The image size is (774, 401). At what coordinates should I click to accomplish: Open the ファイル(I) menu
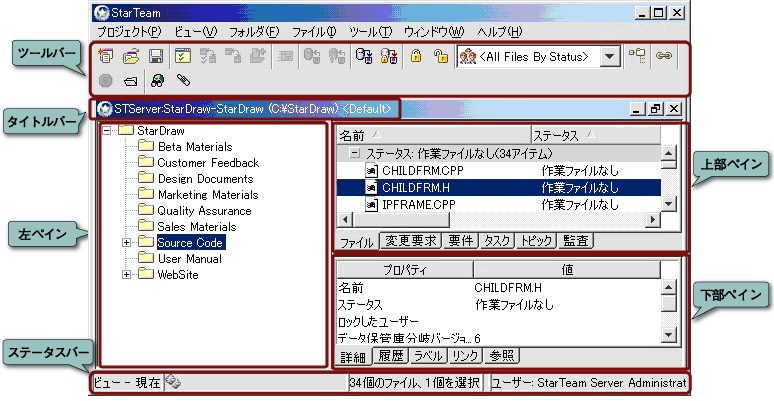point(314,32)
